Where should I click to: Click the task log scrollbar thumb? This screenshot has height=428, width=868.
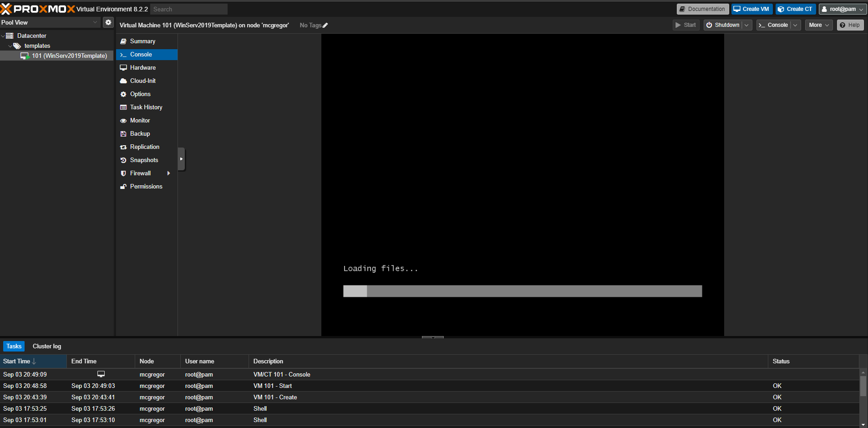click(x=863, y=386)
